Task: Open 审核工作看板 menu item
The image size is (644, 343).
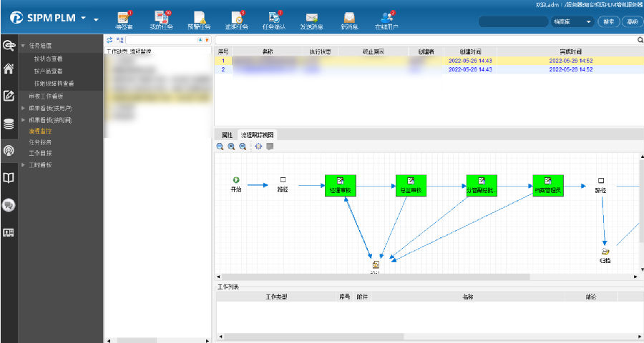Action: click(46, 96)
